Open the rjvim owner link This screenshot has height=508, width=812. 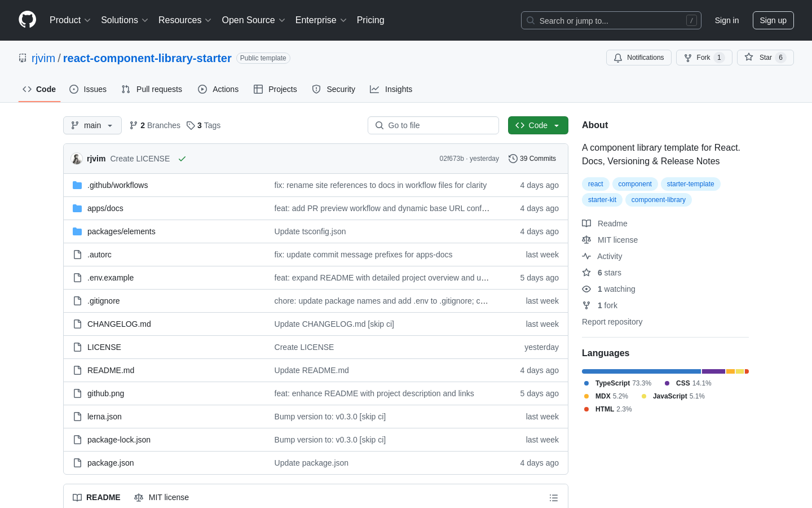[x=43, y=58]
